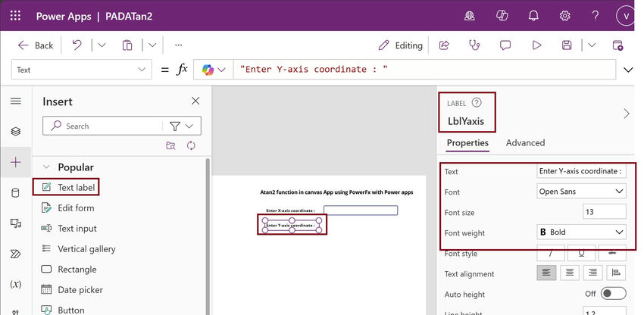Open the property selector showing Text

(81, 70)
